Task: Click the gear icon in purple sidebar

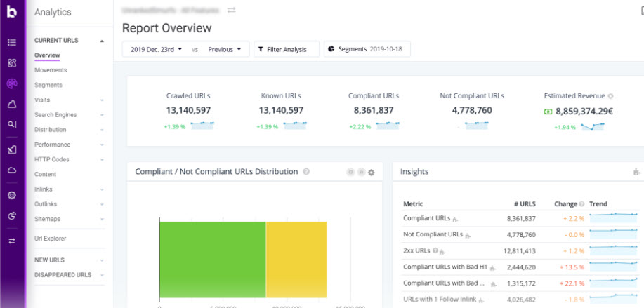Action: click(x=12, y=195)
